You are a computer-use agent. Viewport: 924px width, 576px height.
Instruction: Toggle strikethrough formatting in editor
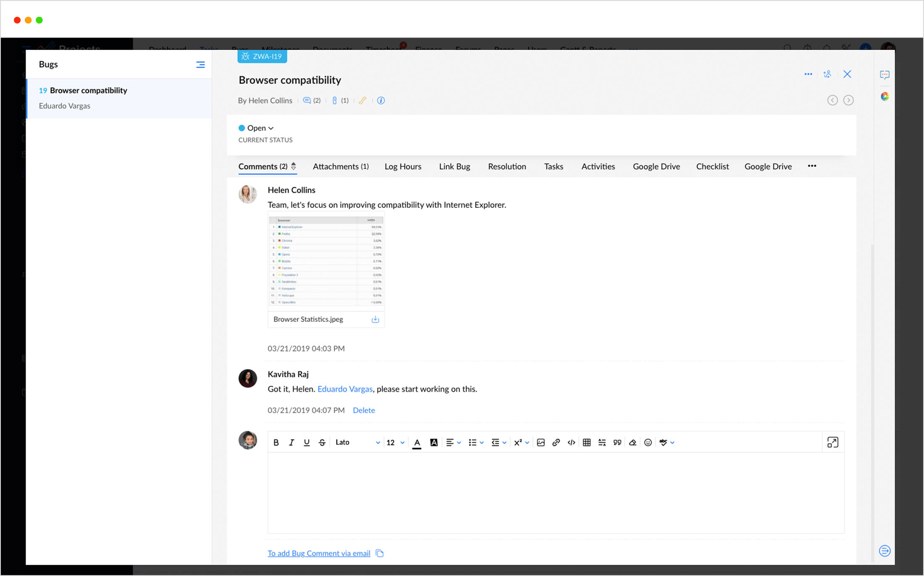tap(322, 442)
